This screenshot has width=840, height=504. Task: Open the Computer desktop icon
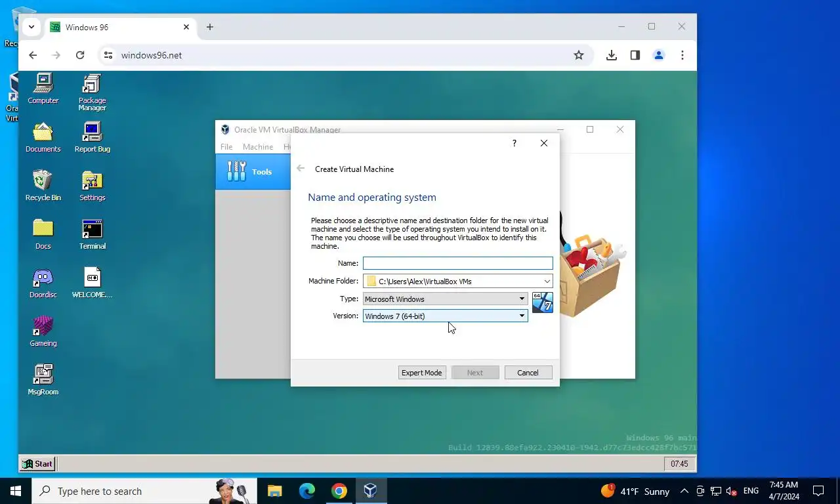pos(43,89)
